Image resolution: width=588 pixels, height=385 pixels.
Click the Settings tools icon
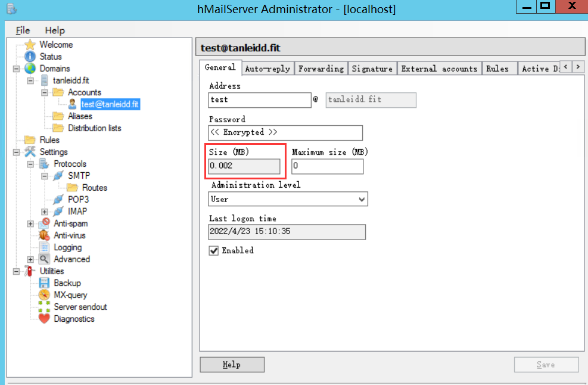[30, 151]
